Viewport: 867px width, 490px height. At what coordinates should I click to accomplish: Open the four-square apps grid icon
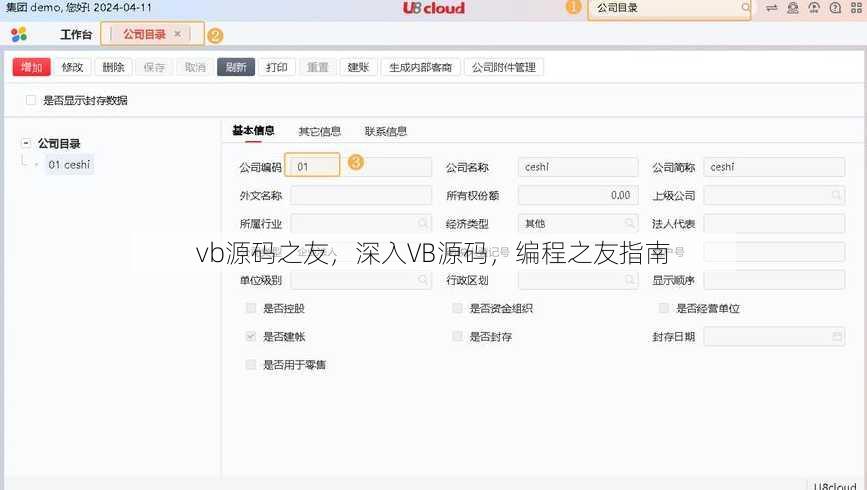point(856,8)
